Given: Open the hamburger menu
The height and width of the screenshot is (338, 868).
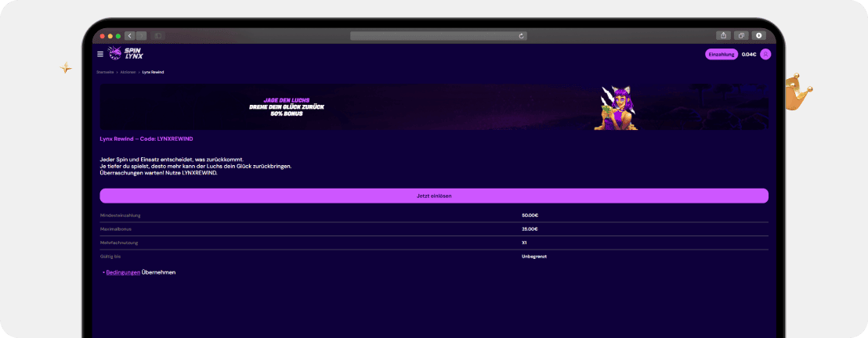Looking at the screenshot, I should coord(100,54).
